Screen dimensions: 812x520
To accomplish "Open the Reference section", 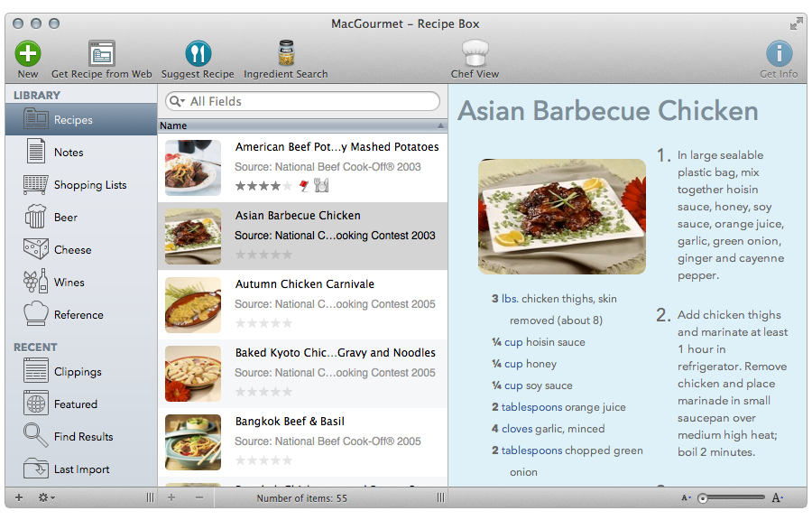I will (81, 315).
